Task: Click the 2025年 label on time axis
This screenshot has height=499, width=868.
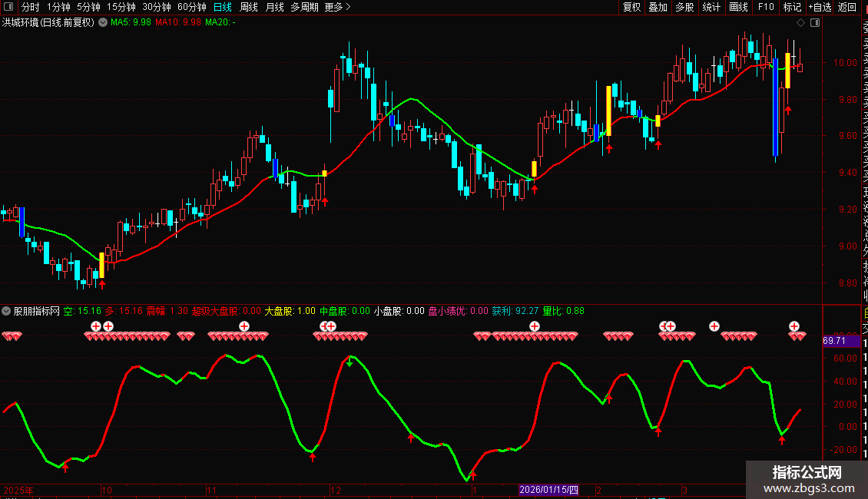Action: [x=18, y=490]
